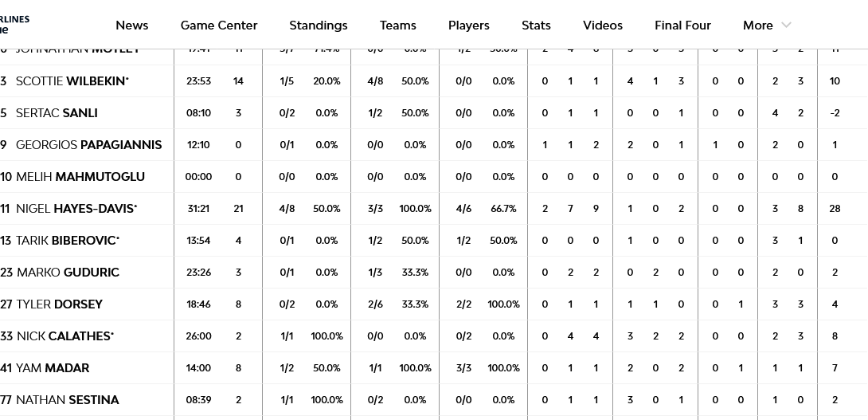This screenshot has width=868, height=420.
Task: Select the Players menu item
Action: [x=468, y=26]
